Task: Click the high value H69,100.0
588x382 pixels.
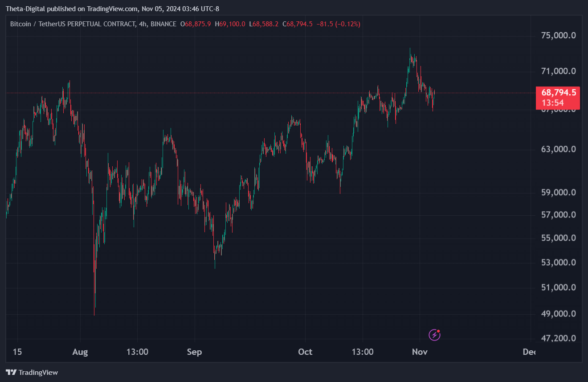Action: 230,24
